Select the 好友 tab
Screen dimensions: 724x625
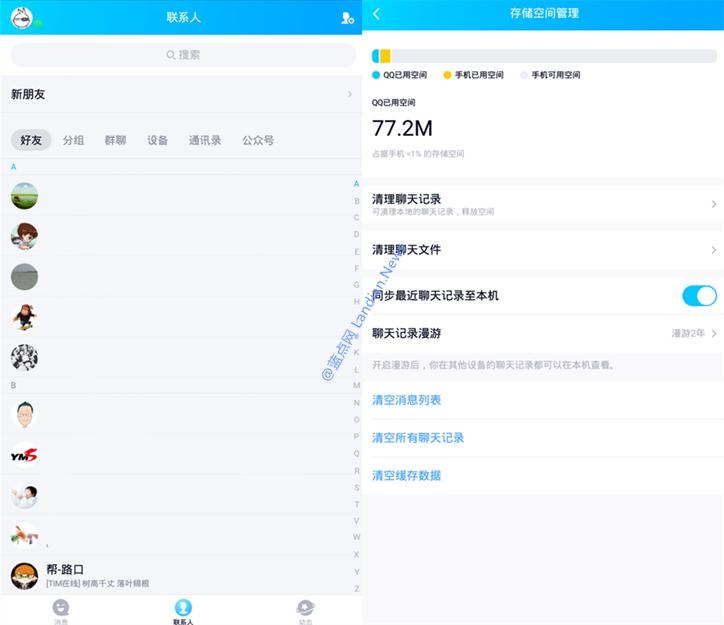(31, 140)
